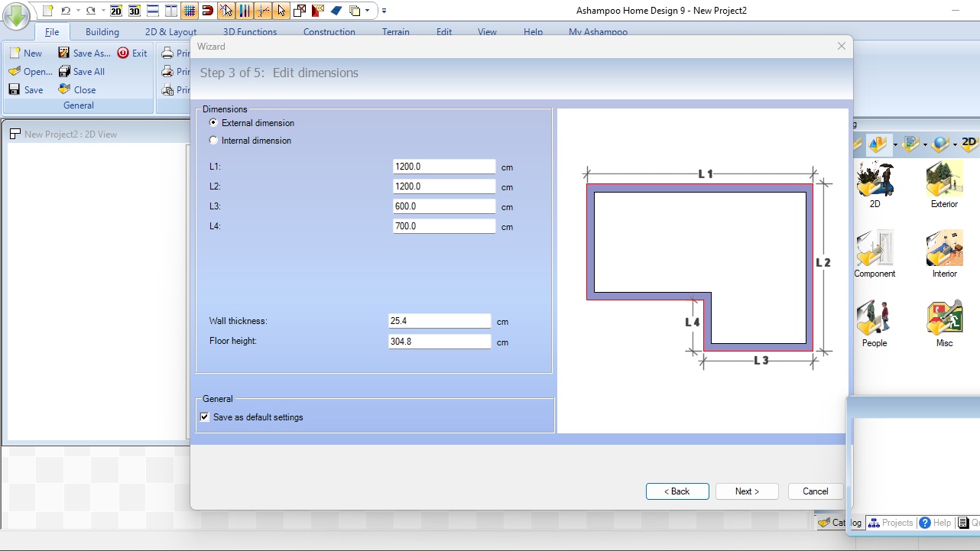Toggle the grid display icon

point(190,11)
